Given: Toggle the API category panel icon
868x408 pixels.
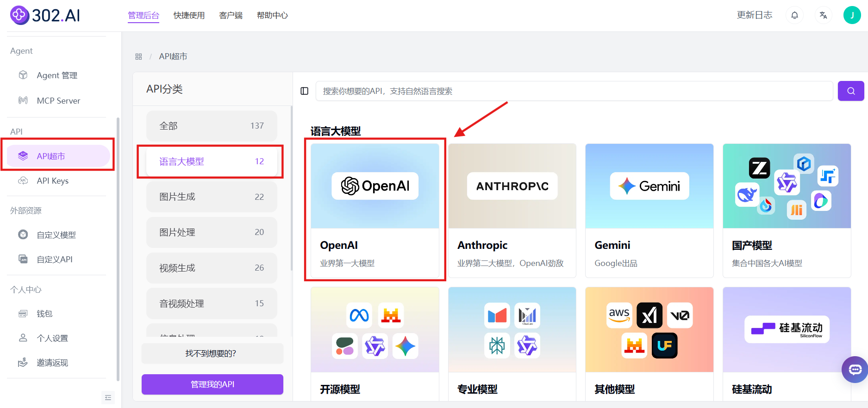Looking at the screenshot, I should coord(304,91).
